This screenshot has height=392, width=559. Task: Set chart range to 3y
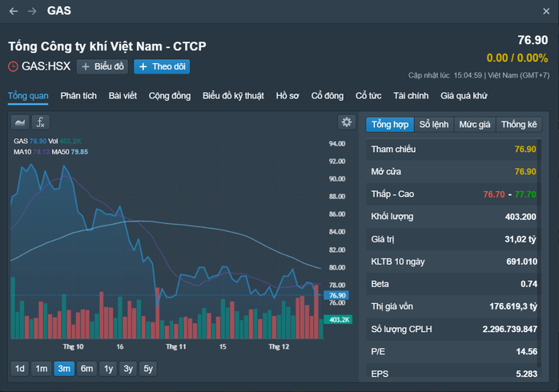(x=128, y=369)
